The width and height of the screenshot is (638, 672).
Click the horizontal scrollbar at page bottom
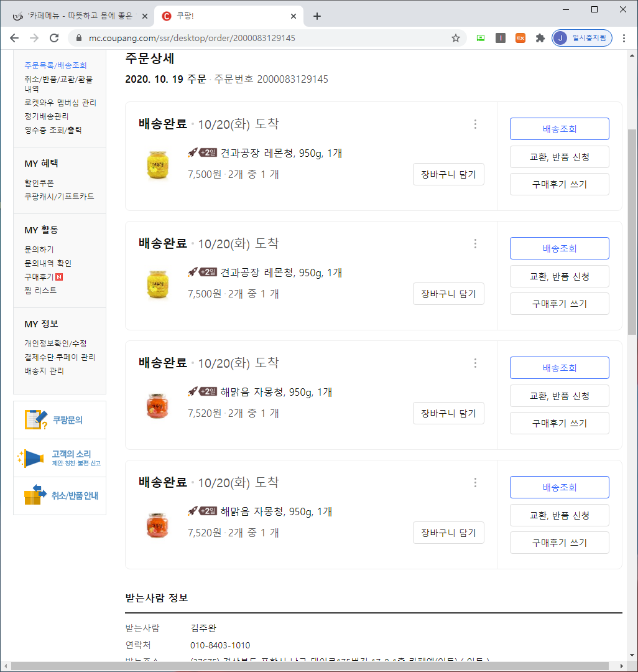[x=310, y=666]
